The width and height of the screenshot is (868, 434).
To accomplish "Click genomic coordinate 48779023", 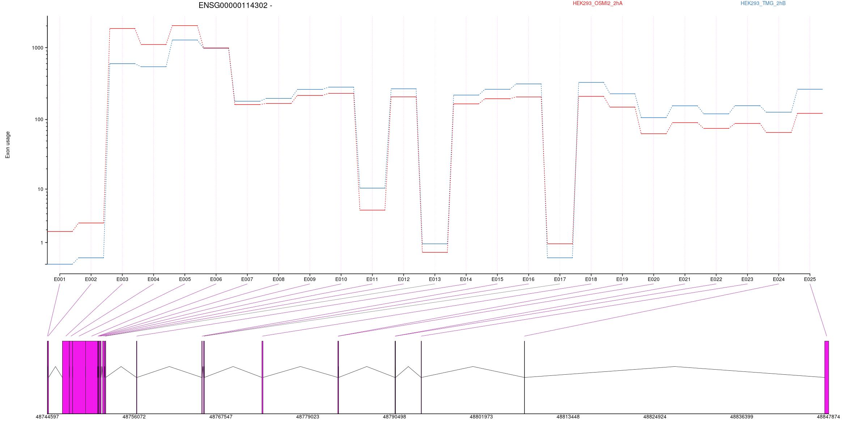I will 308,417.
